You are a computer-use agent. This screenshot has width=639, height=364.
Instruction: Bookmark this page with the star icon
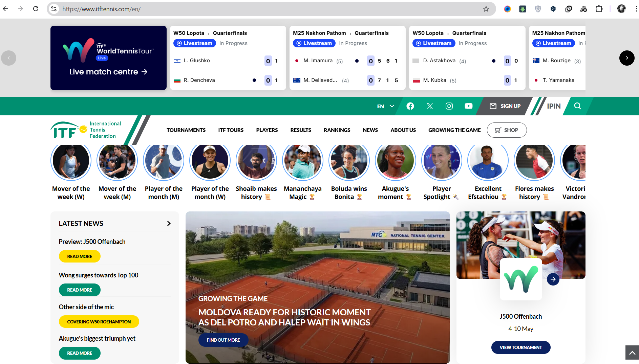[486, 9]
